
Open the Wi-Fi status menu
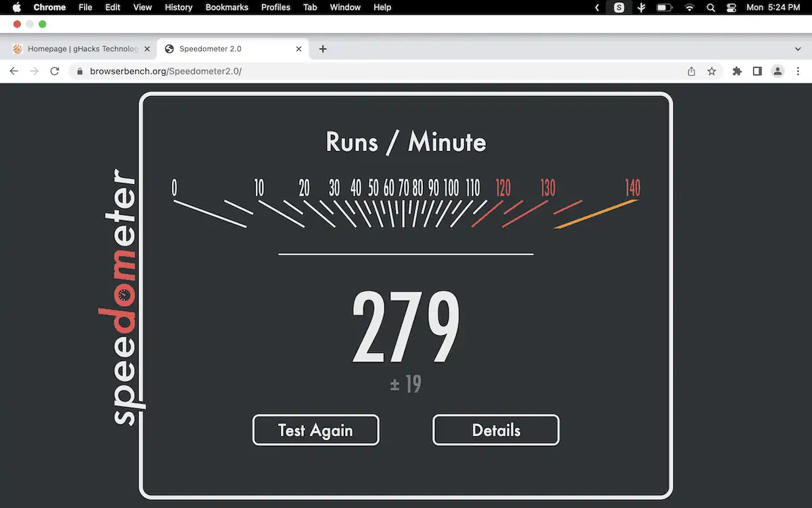pyautogui.click(x=690, y=7)
